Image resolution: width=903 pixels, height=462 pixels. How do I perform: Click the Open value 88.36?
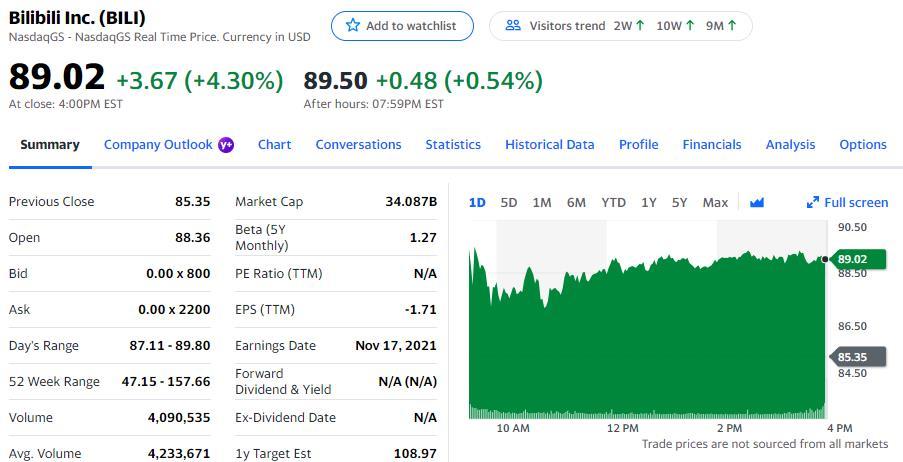pyautogui.click(x=192, y=237)
